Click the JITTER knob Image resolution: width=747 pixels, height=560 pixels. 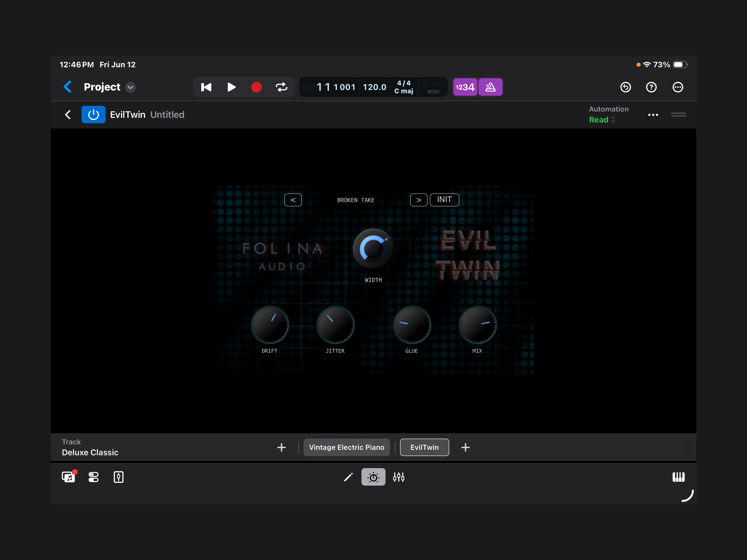pyautogui.click(x=335, y=325)
